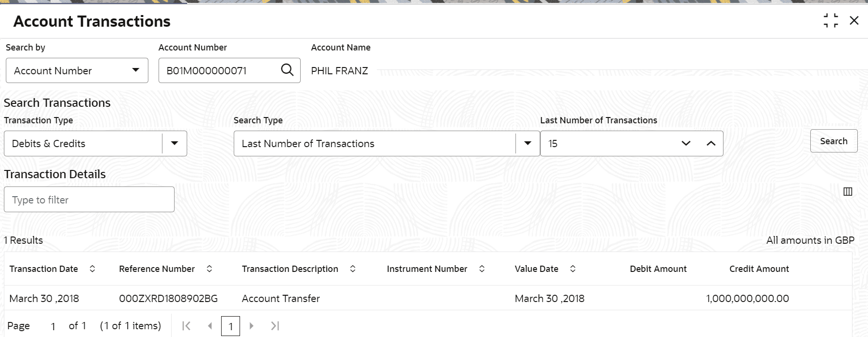Select page 1 in pagination
Screen dimensions: 868x337
[230, 326]
